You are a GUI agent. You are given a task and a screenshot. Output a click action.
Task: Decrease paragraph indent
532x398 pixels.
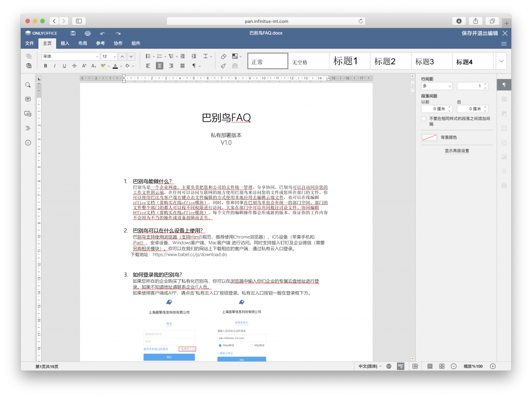pos(182,56)
